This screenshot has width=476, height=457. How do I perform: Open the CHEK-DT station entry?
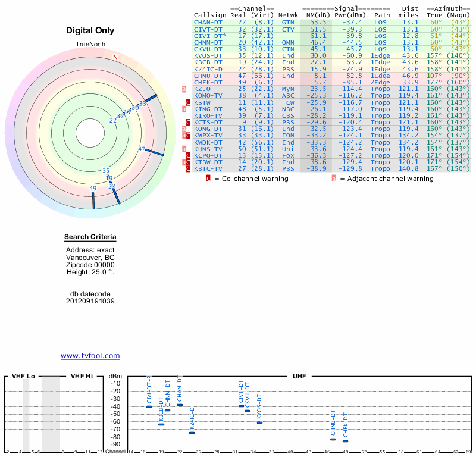[x=208, y=82]
